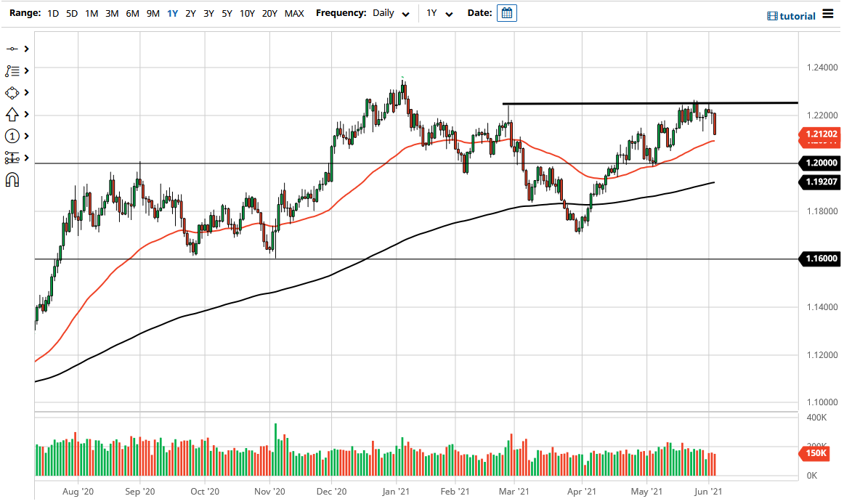Click the 5D range button
Screen dimensions: 844x504
point(71,13)
